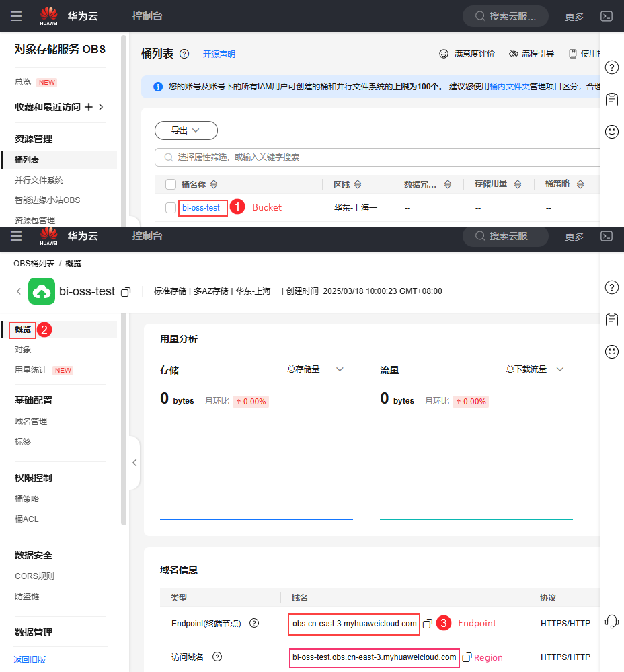Copy bucket name bi-oss-test via copy icon
624x672 pixels.
(126, 292)
